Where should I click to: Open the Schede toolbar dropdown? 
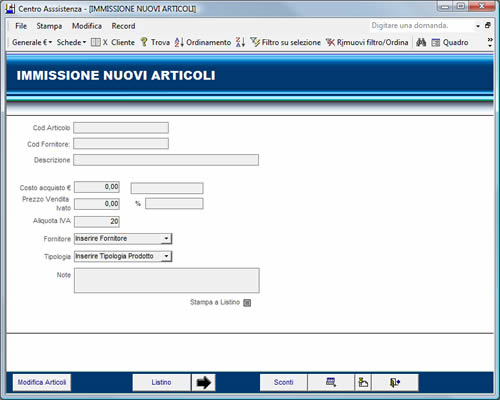tap(71, 42)
